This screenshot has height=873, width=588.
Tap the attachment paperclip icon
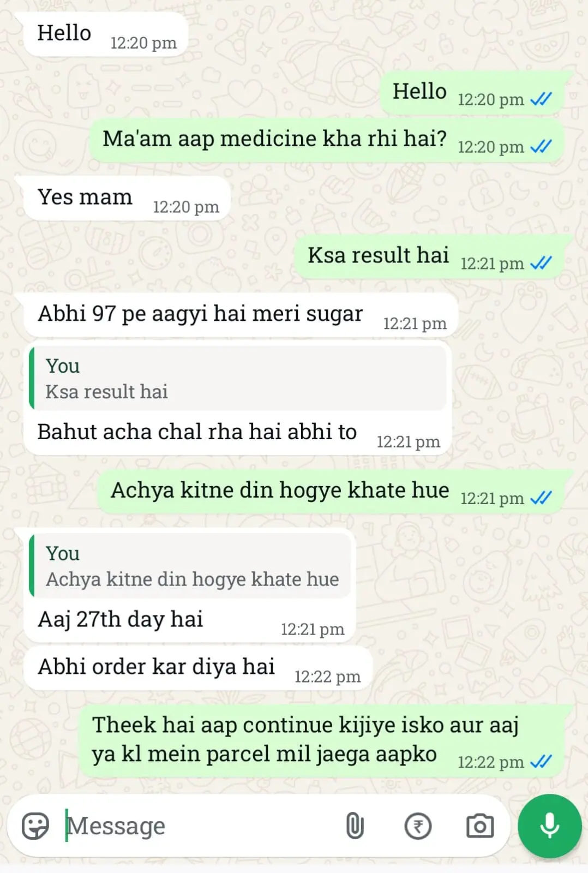coord(355,826)
